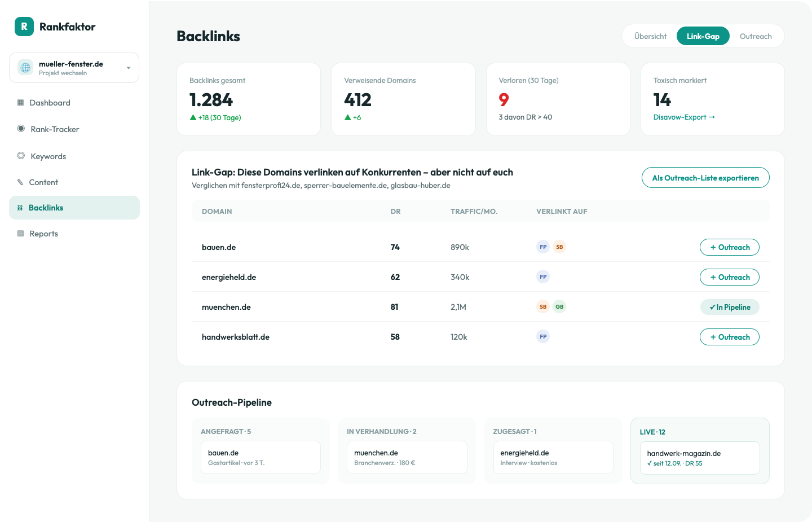Screen dimensions: 812x522
Task: Click In Pipeline badge for muenchen.de
Action: pos(730,307)
